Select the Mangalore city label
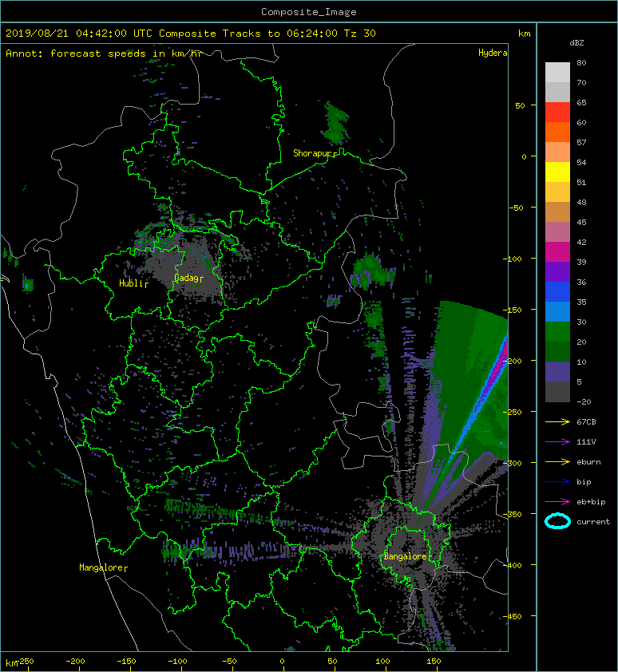 point(101,567)
